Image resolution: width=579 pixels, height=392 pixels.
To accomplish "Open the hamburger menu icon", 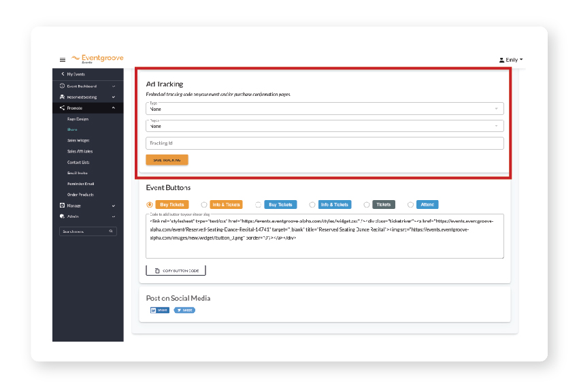I will click(x=63, y=59).
